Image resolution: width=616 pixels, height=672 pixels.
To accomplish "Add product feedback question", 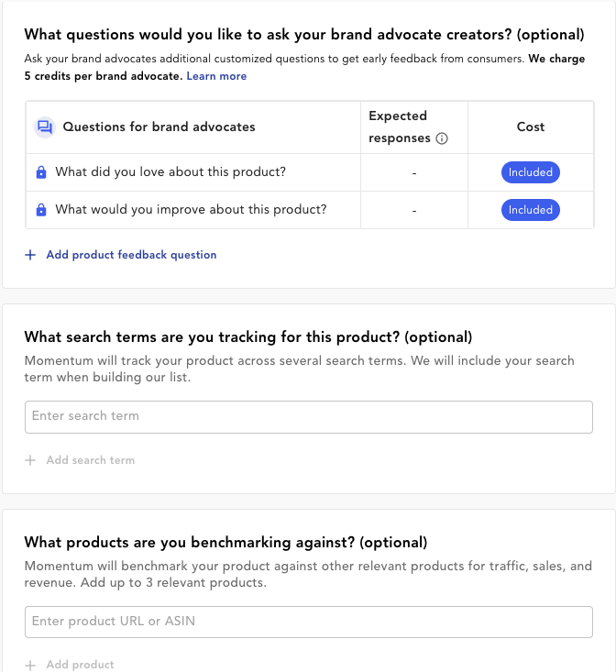I will tap(131, 255).
